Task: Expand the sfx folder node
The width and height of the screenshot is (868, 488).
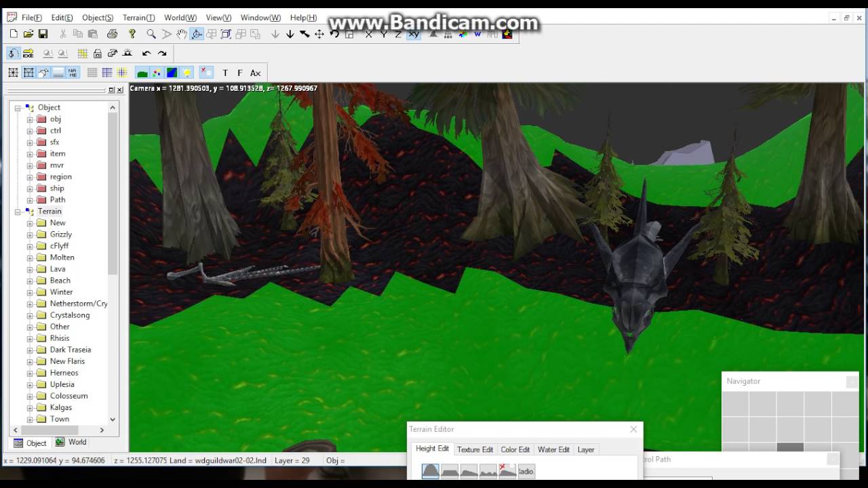Action: pyautogui.click(x=30, y=142)
